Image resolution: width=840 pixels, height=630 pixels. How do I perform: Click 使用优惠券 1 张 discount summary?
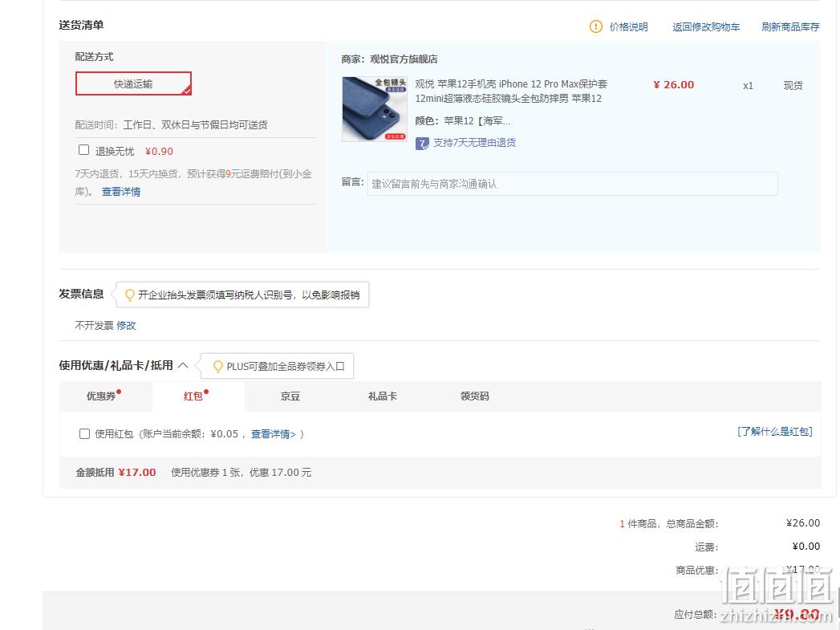point(241,473)
